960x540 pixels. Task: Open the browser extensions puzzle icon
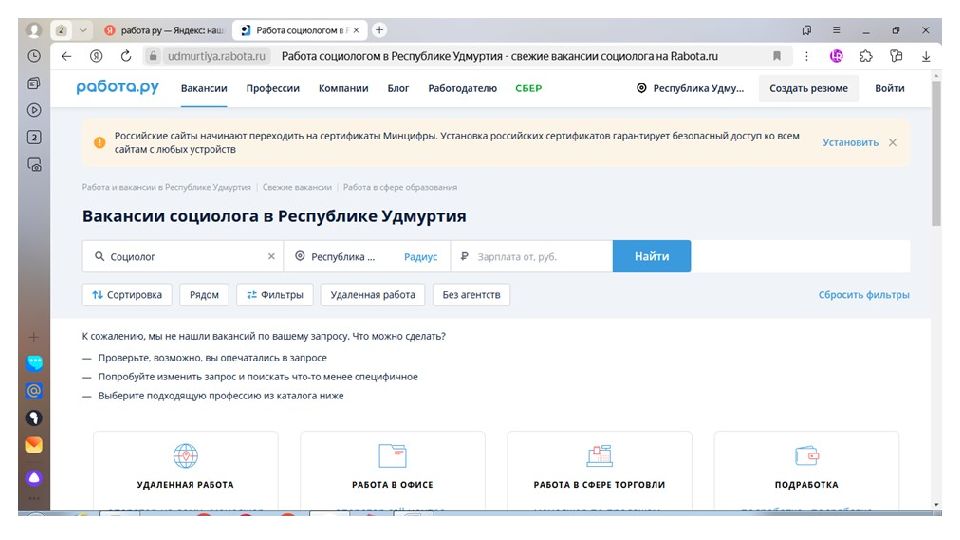coord(866,57)
